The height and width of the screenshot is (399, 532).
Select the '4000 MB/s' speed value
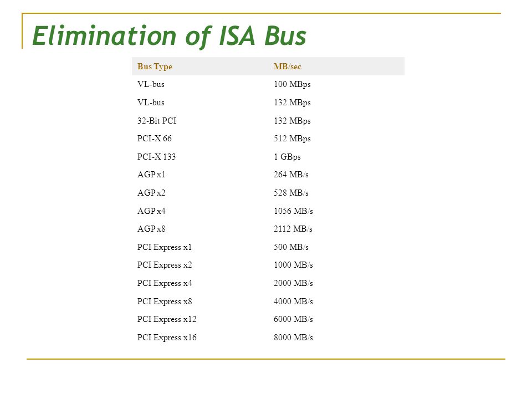pos(293,301)
